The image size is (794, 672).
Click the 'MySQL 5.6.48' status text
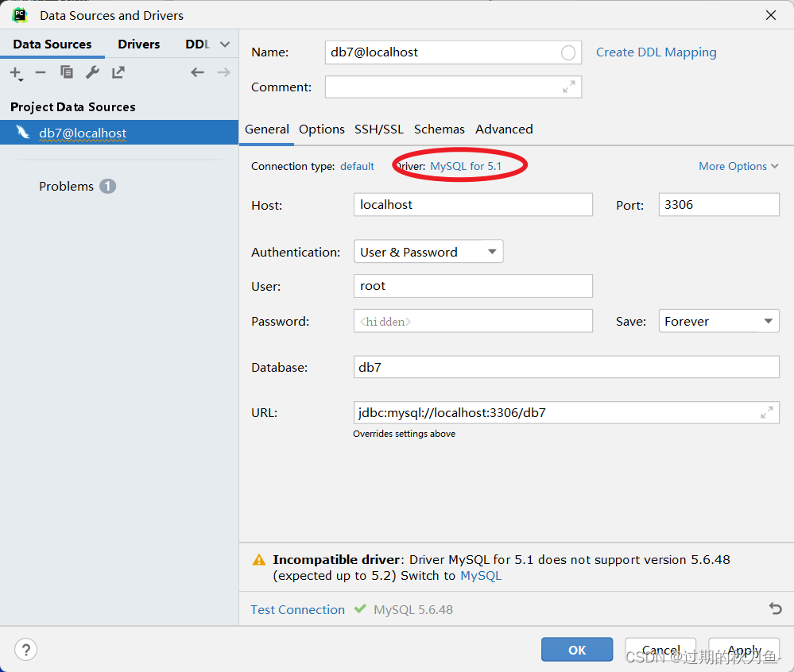pos(413,610)
